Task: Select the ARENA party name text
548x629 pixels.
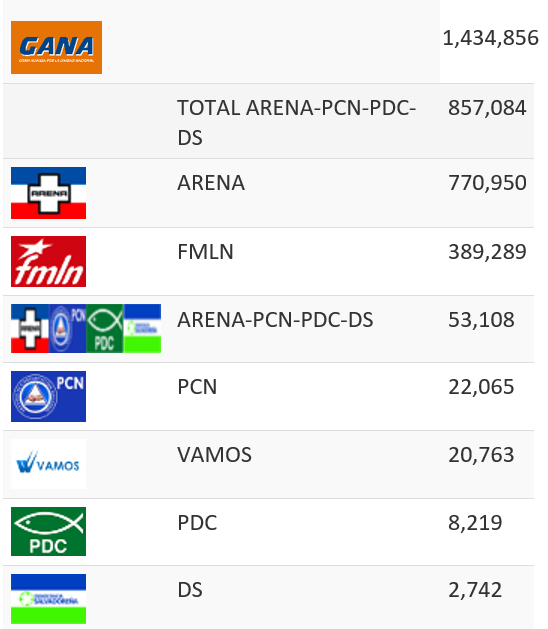Action: coord(211,183)
